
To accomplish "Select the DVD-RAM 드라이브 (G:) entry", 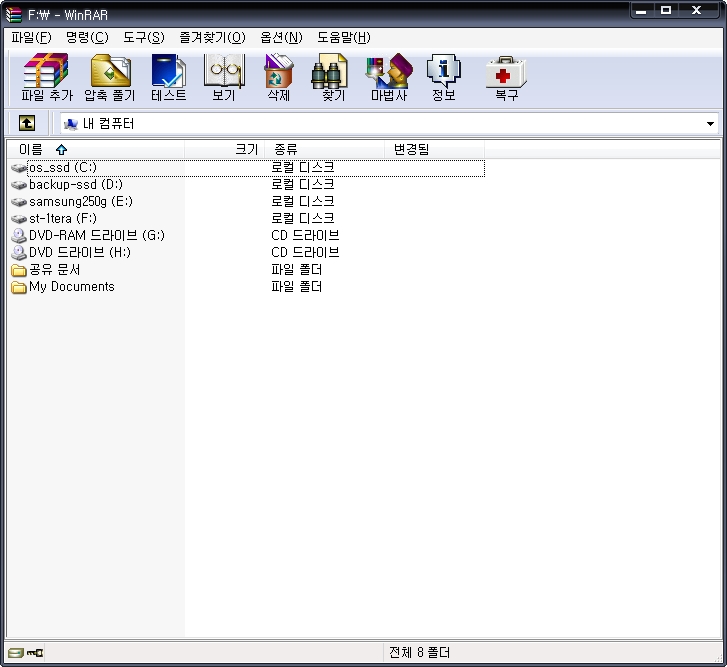I will pos(96,235).
